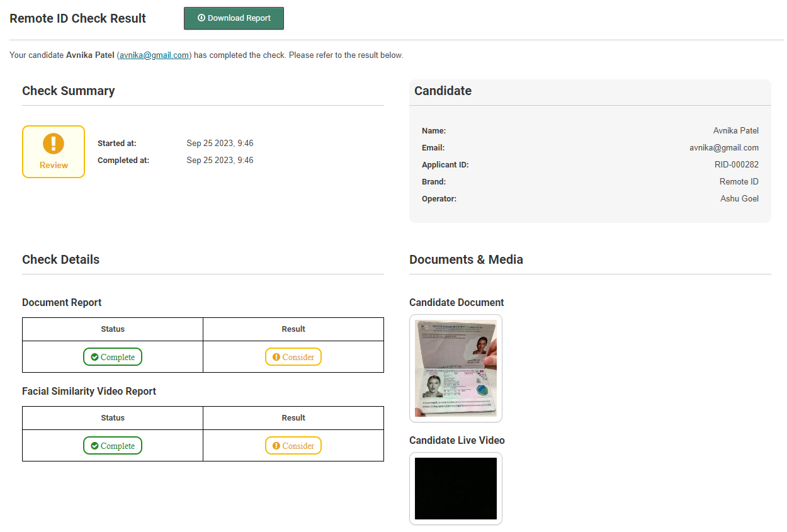Viewport: 787px width, 532px height.
Task: Click the orange exclamation Review icon
Action: point(54,144)
